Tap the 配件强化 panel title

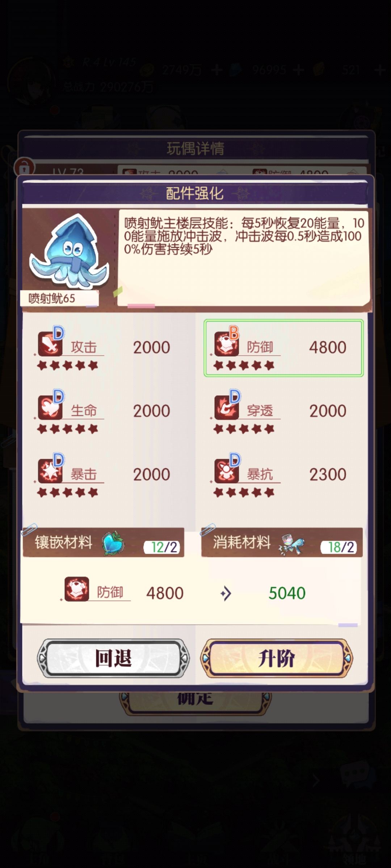[x=194, y=193]
